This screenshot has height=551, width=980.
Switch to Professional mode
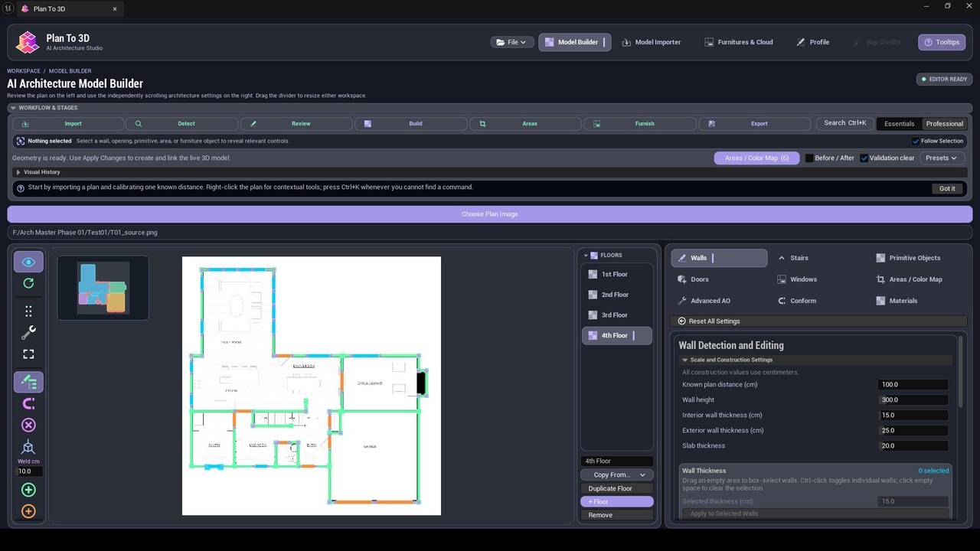[944, 123]
